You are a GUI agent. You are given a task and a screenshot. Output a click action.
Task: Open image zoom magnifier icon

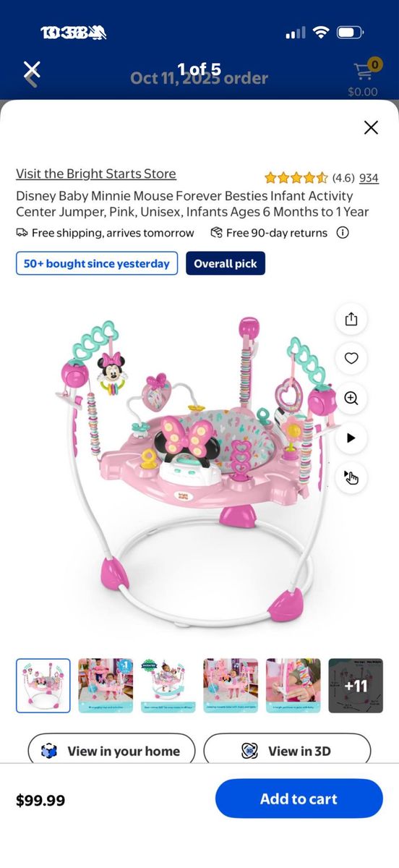351,398
